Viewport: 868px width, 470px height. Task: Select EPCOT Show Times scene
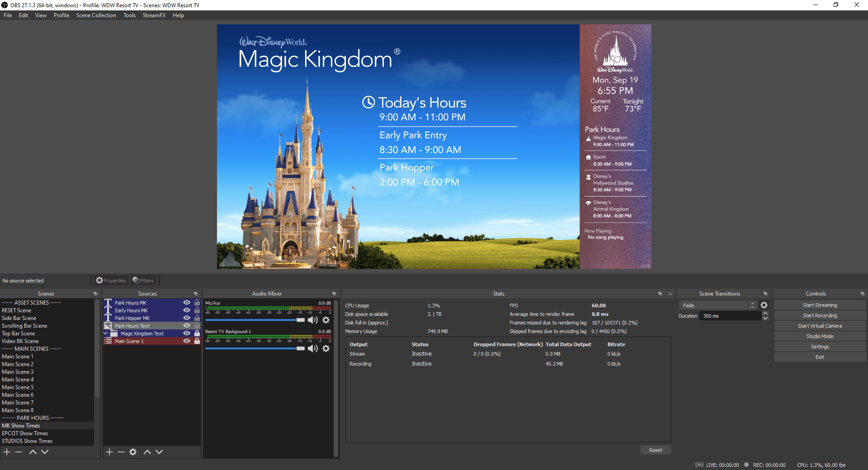click(47, 433)
